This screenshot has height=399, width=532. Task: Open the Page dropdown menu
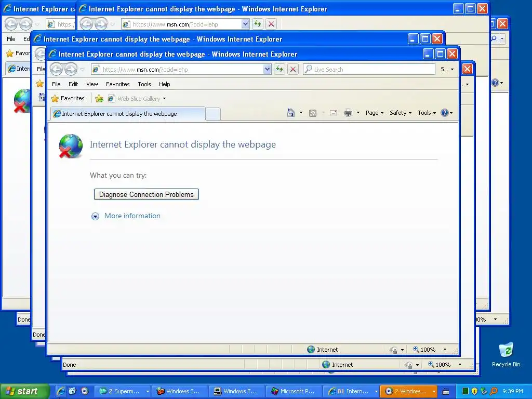pyautogui.click(x=374, y=113)
